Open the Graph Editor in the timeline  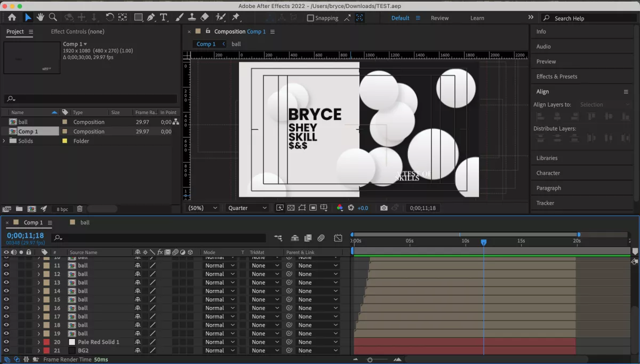coord(338,238)
